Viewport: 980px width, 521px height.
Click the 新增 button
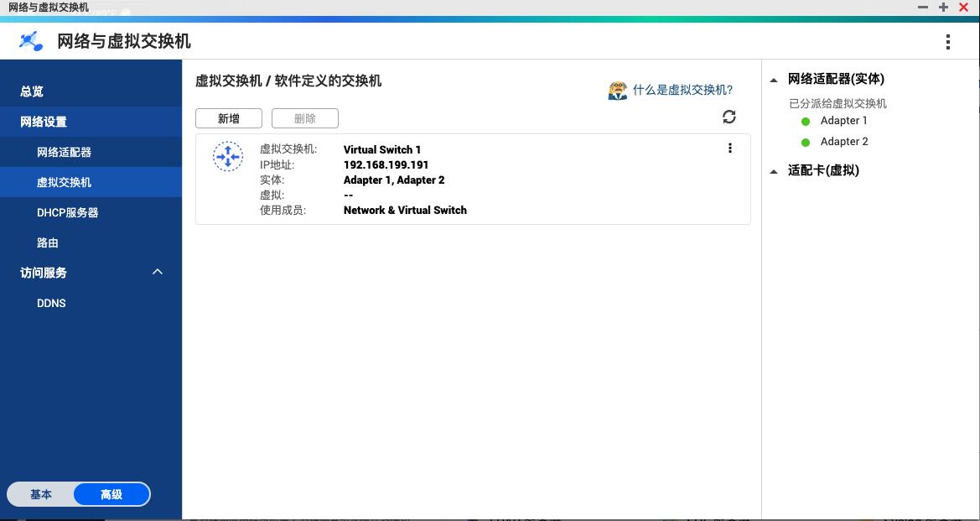click(x=228, y=117)
